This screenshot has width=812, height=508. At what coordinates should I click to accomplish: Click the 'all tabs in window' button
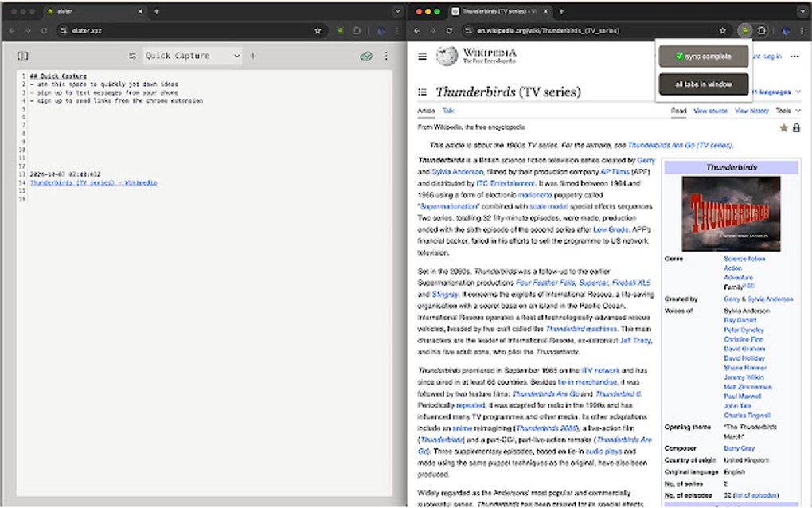[x=703, y=84]
